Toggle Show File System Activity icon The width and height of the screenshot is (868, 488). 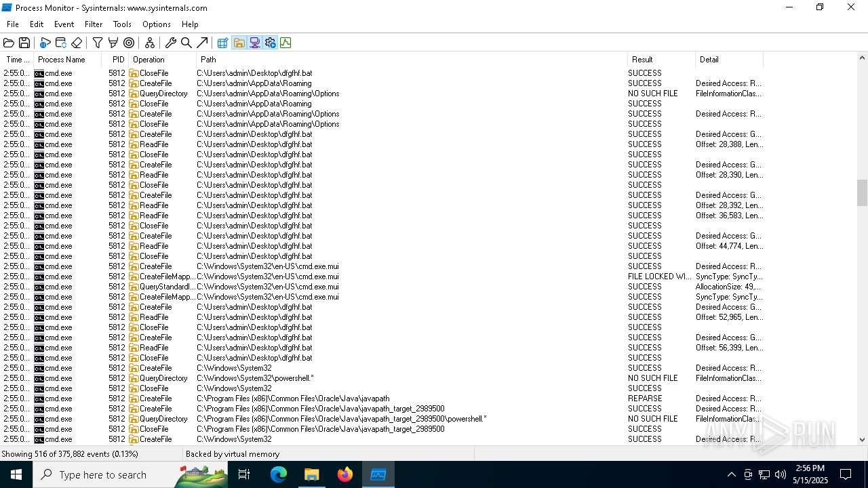pos(239,43)
